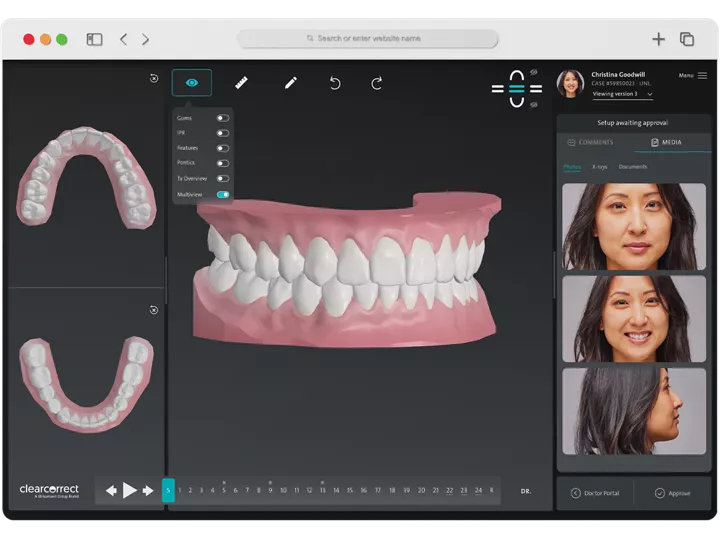This screenshot has width=720, height=540.
Task: Reset the lower arch view
Action: (x=154, y=310)
